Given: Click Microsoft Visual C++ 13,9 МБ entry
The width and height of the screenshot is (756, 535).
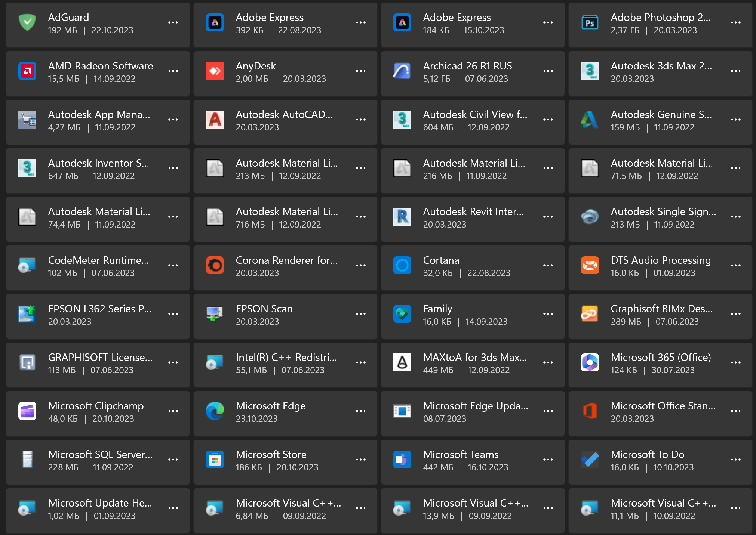Looking at the screenshot, I should (x=473, y=511).
